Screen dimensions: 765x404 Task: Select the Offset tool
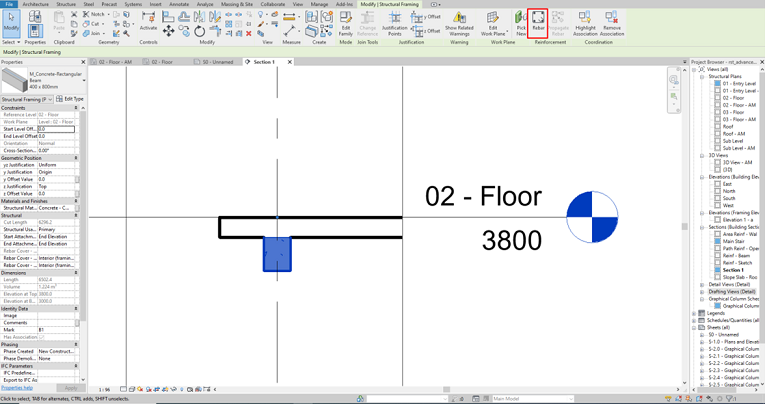tap(184, 17)
